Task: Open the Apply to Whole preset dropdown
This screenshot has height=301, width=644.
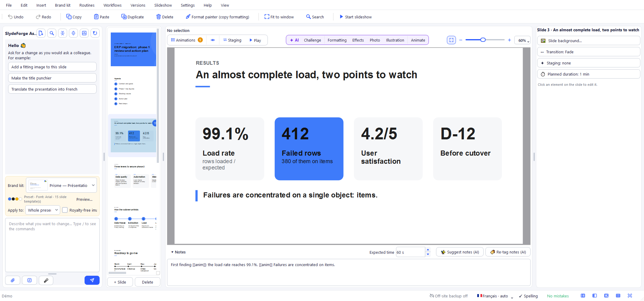Action: click(x=43, y=210)
